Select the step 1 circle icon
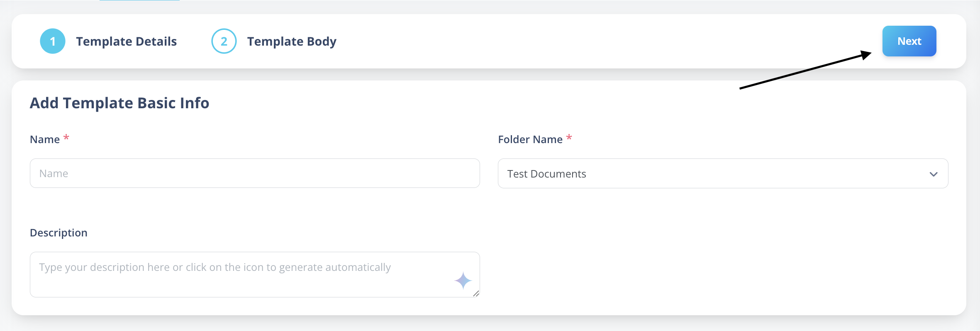 click(53, 41)
